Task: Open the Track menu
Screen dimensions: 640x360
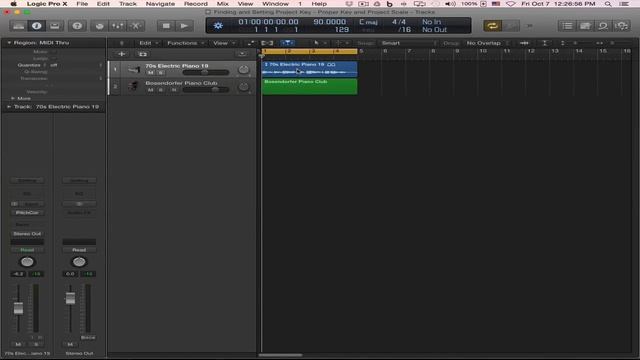Action: point(128,4)
